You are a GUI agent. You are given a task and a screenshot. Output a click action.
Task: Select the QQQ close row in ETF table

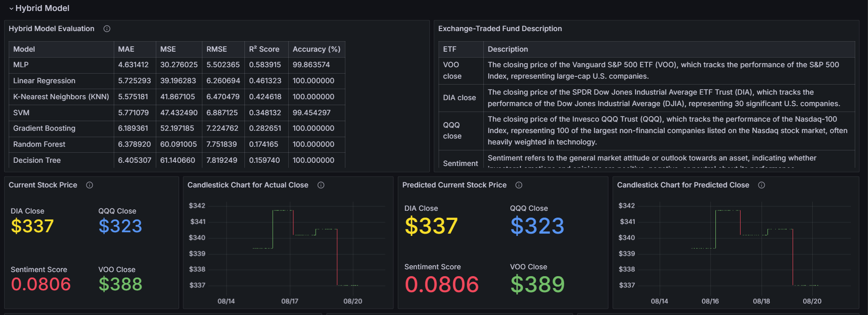coord(452,131)
